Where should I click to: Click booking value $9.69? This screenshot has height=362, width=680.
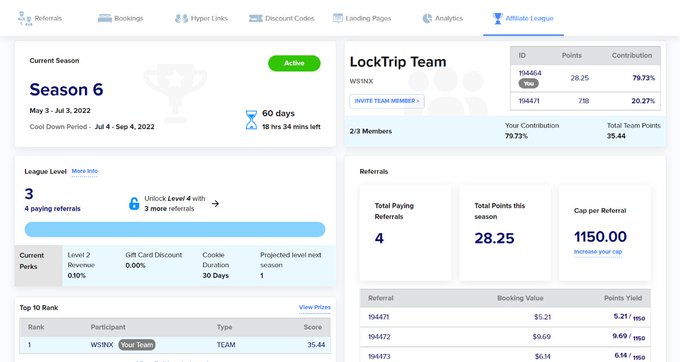coord(542,336)
